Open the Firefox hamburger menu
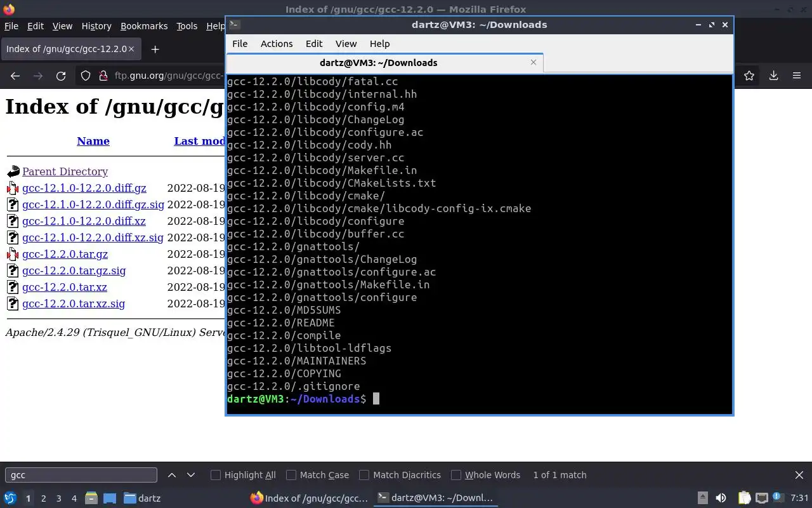This screenshot has width=812, height=508. [797, 76]
